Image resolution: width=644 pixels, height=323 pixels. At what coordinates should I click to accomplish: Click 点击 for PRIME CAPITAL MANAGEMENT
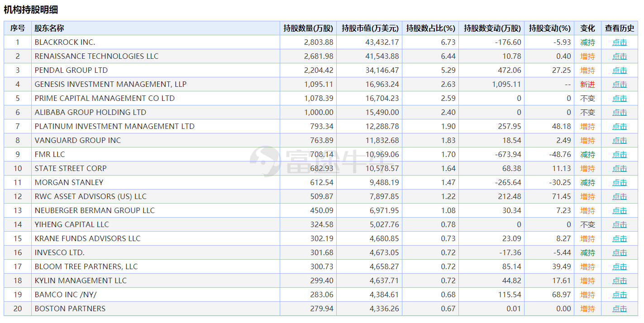(620, 99)
